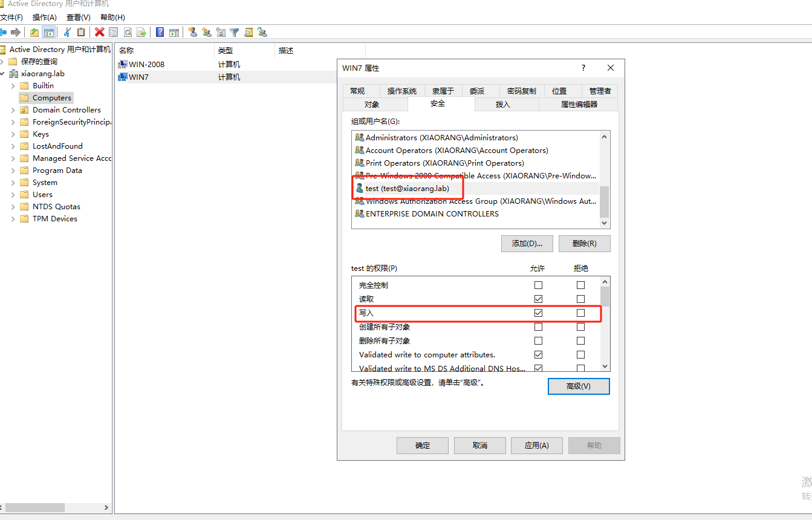The width and height of the screenshot is (812, 520).
Task: Click the find objects magnifier icon
Action: (248, 32)
